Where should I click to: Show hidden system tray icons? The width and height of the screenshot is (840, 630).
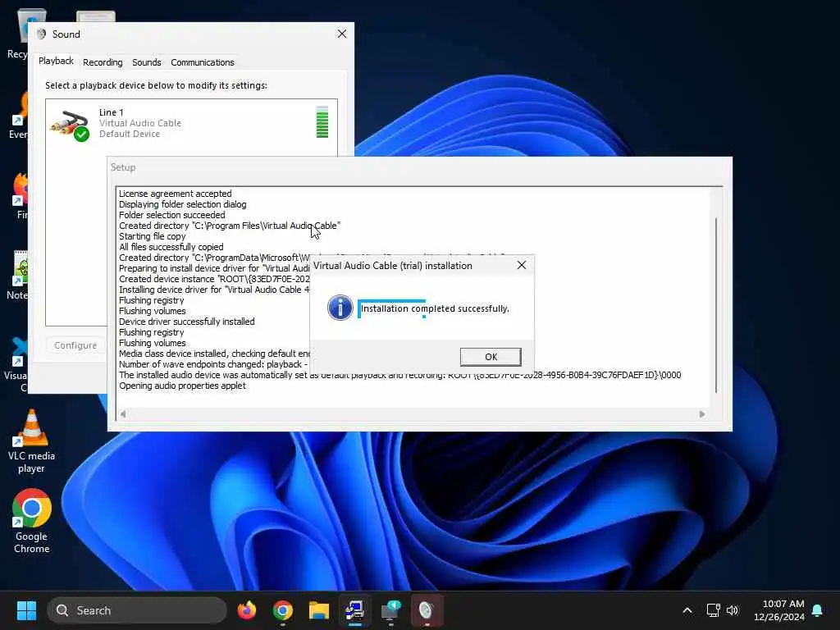(x=687, y=610)
